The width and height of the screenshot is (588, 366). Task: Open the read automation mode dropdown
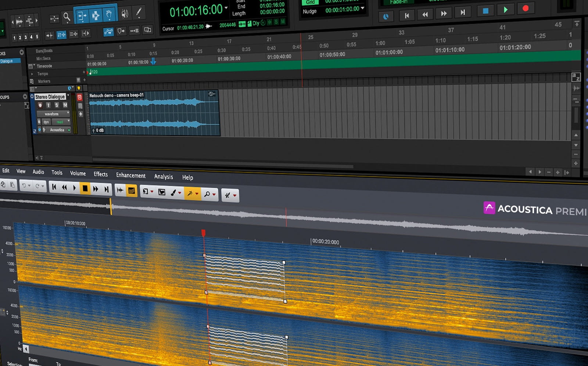69,121
